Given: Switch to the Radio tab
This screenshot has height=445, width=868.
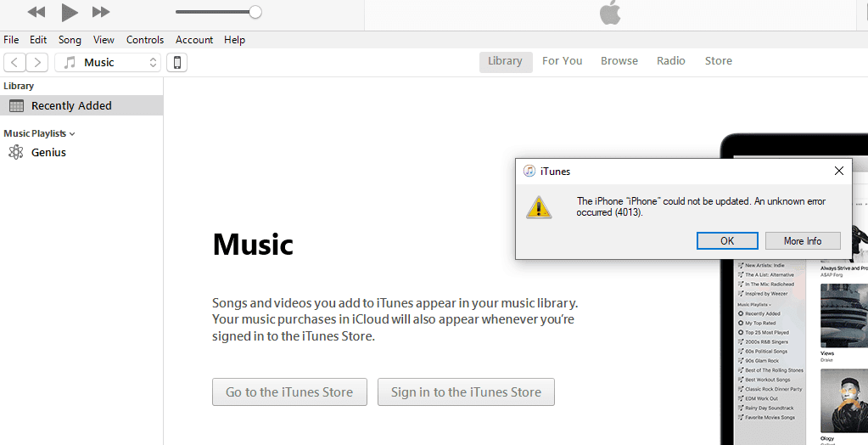Looking at the screenshot, I should click(x=670, y=61).
